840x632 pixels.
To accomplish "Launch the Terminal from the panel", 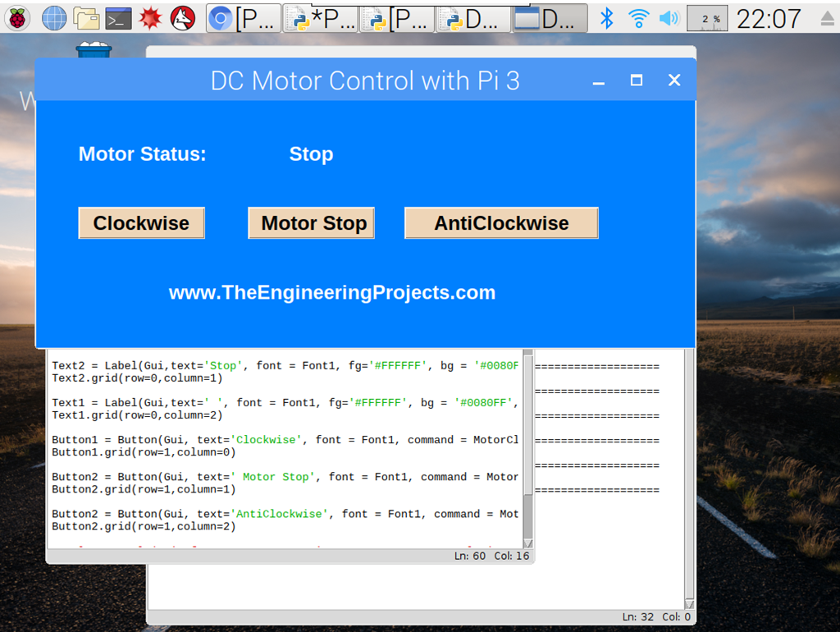I will [x=118, y=17].
